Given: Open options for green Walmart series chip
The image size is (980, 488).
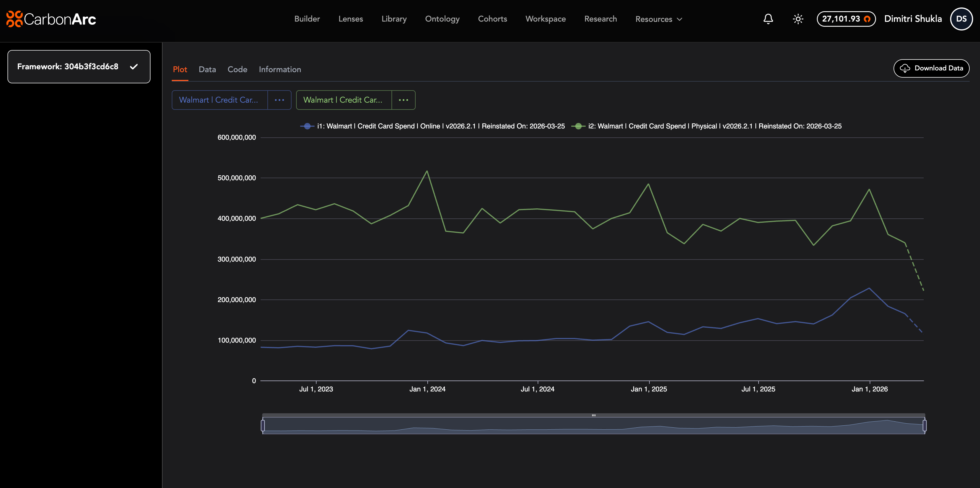Looking at the screenshot, I should point(403,100).
